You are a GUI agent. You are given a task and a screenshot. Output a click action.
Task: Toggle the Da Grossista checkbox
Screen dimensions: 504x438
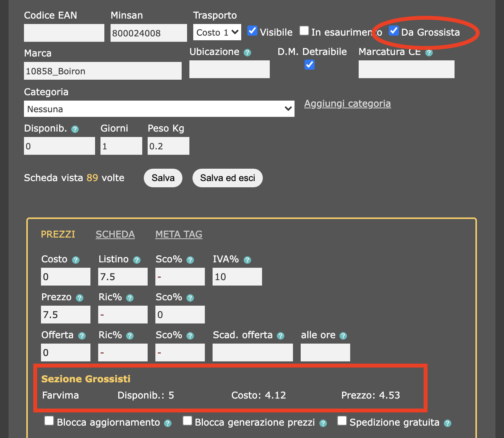[x=393, y=31]
